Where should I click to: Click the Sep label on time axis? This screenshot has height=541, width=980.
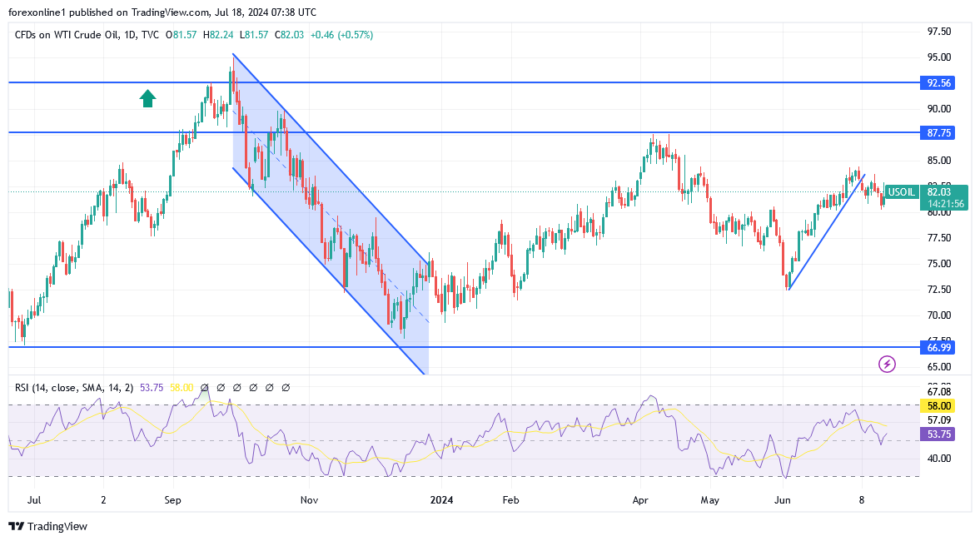[x=173, y=501]
